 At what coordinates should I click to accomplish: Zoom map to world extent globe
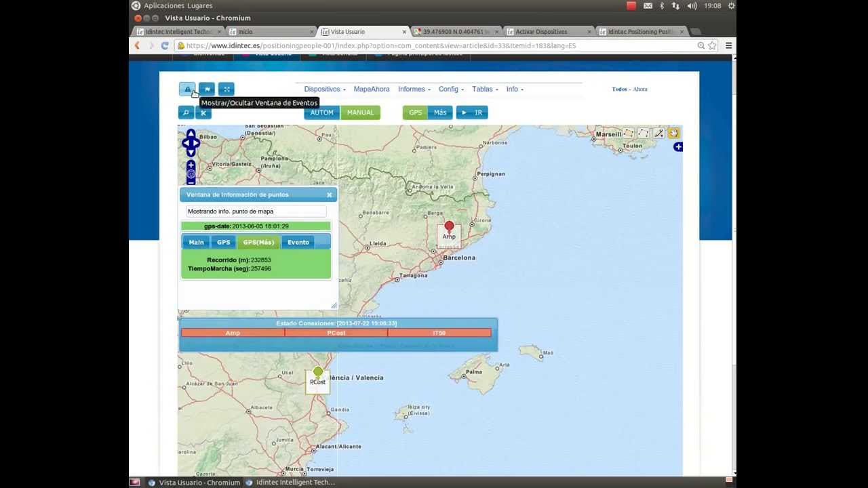coord(191,174)
